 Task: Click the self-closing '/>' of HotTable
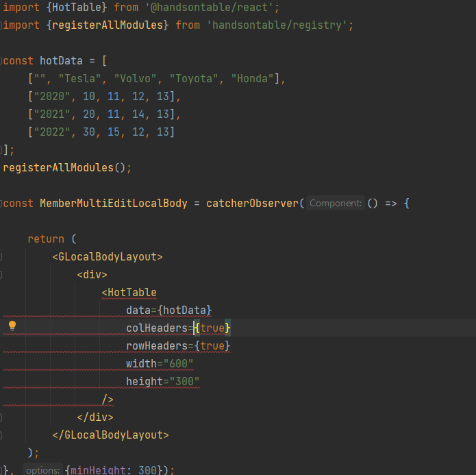[108, 400]
